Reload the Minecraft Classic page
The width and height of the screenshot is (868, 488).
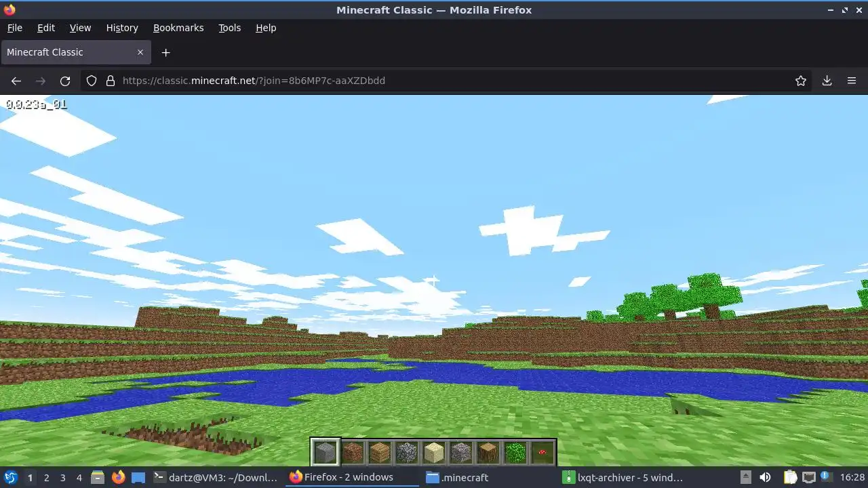pyautogui.click(x=65, y=81)
